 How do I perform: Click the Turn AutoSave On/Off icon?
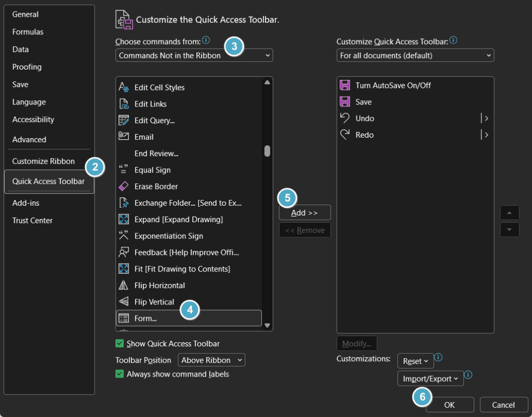coord(345,85)
